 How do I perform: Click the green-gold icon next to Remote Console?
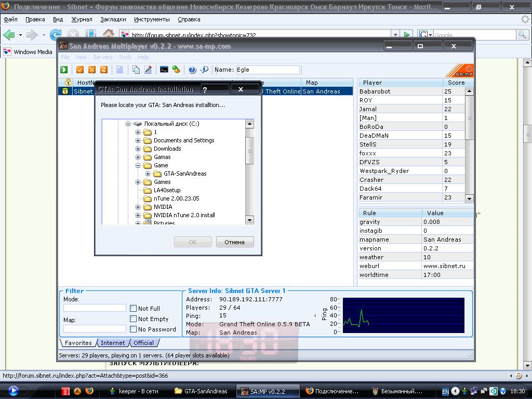tap(176, 70)
